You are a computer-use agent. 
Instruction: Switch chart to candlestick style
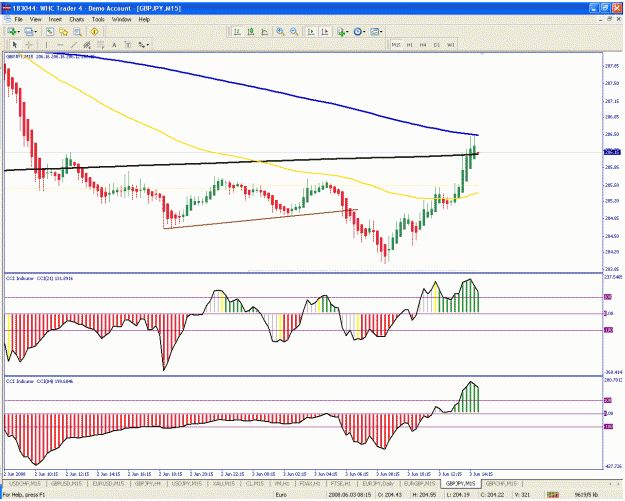click(251, 32)
